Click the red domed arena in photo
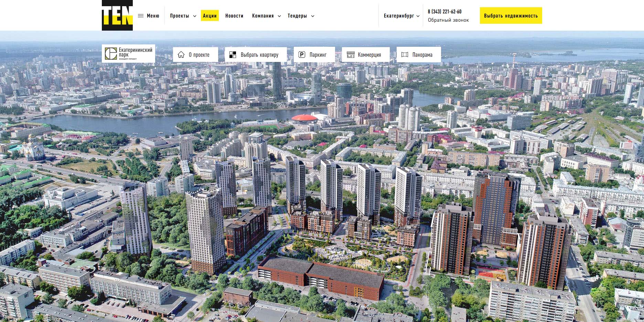This screenshot has width=644, height=322. click(305, 119)
